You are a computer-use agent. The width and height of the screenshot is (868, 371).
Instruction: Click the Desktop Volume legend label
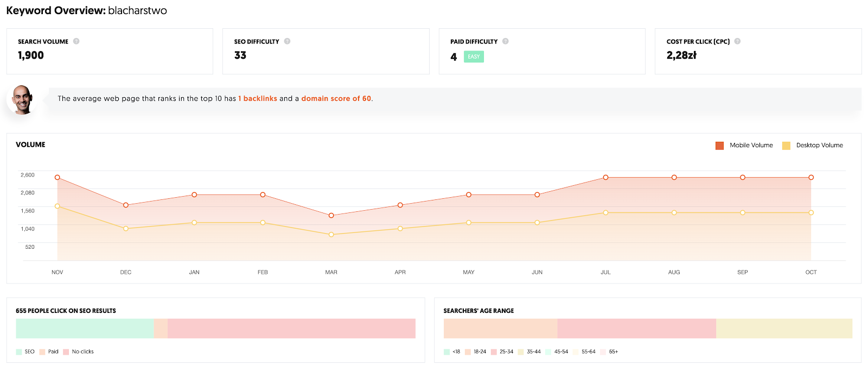point(819,146)
